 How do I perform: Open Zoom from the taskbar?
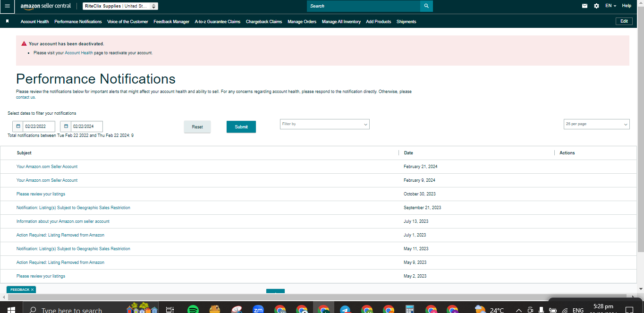[x=258, y=310]
